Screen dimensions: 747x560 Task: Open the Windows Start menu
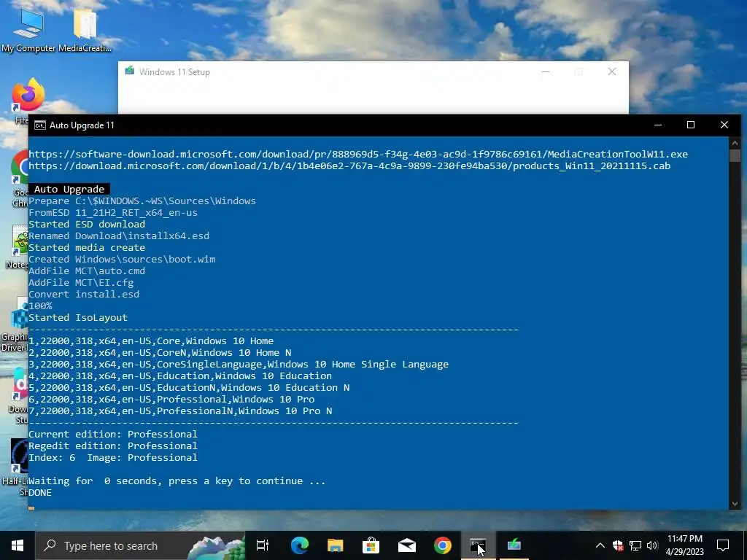click(18, 545)
